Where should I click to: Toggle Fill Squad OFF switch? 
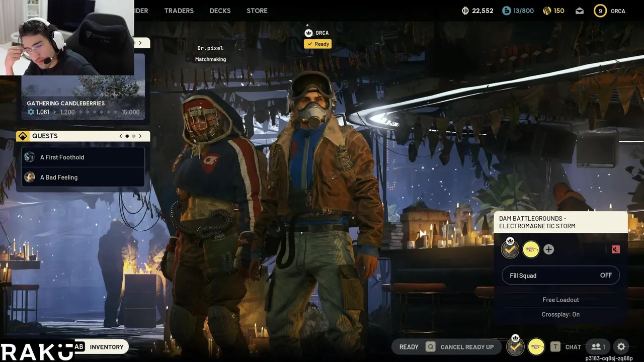[560, 276]
